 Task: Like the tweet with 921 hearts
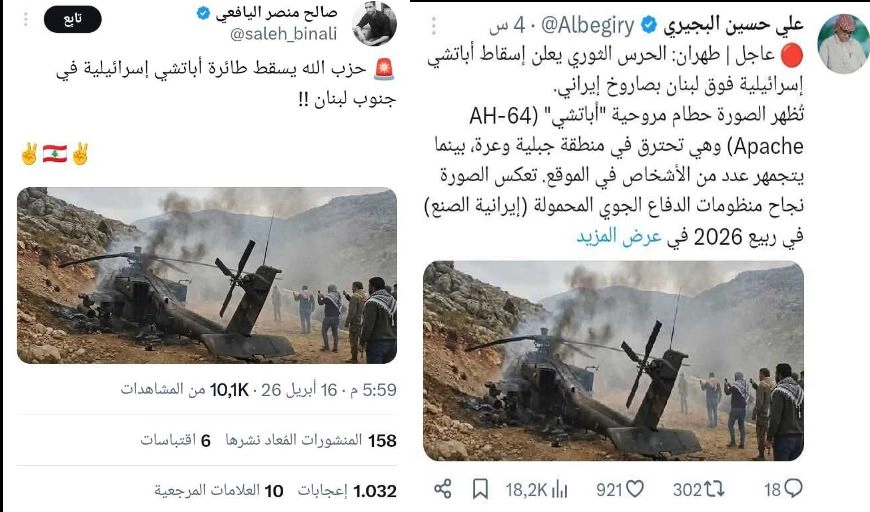620,489
